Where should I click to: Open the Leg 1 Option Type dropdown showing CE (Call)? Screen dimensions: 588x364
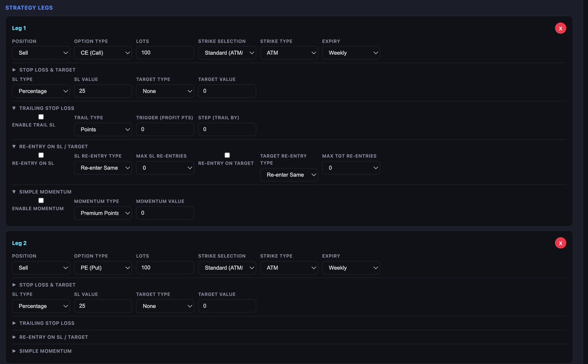tap(103, 53)
